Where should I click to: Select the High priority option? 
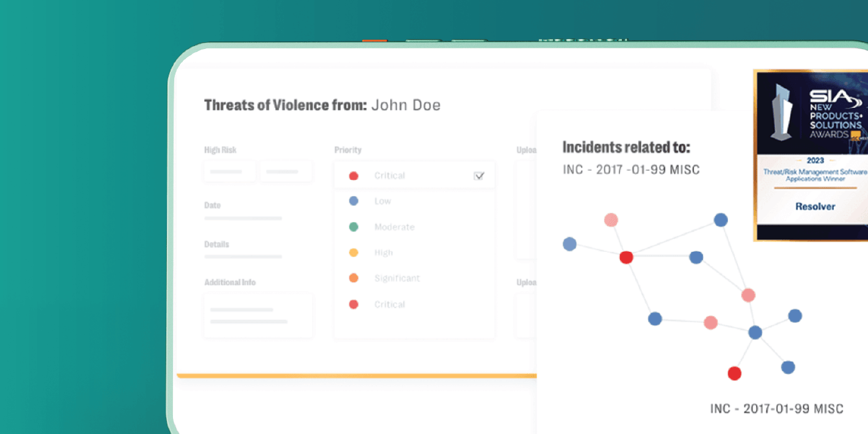pos(383,252)
